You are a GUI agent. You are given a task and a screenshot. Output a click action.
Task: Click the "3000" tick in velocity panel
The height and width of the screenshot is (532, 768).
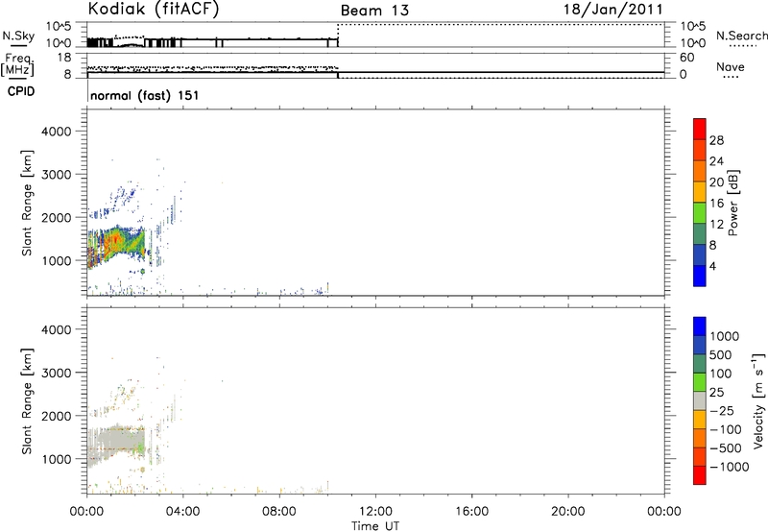tap(56, 373)
